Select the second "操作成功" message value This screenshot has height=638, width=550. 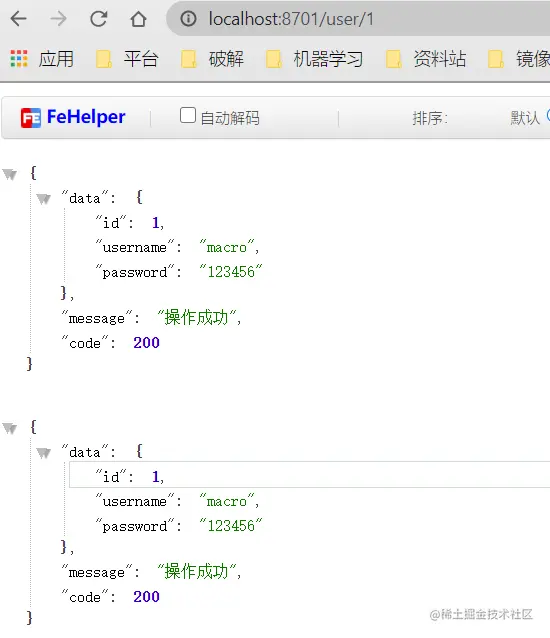(197, 571)
